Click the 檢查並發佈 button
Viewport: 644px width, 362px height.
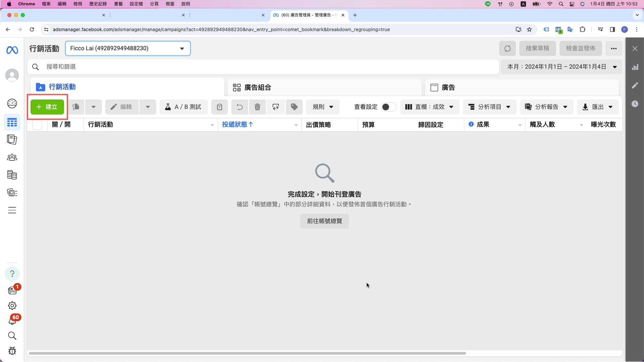point(581,49)
